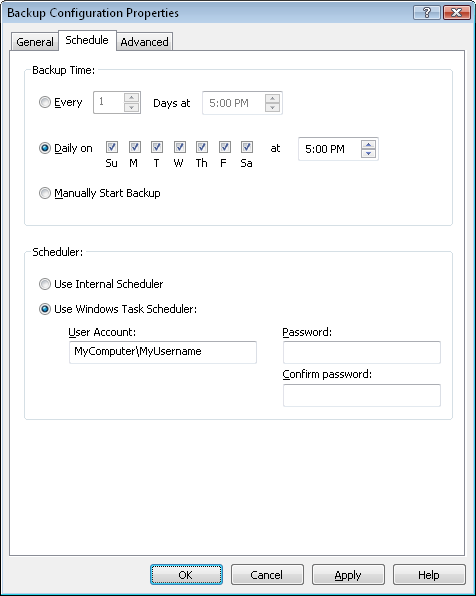Decrease the days interval with down arrow
Screen dimensions: 476x596
(132, 107)
